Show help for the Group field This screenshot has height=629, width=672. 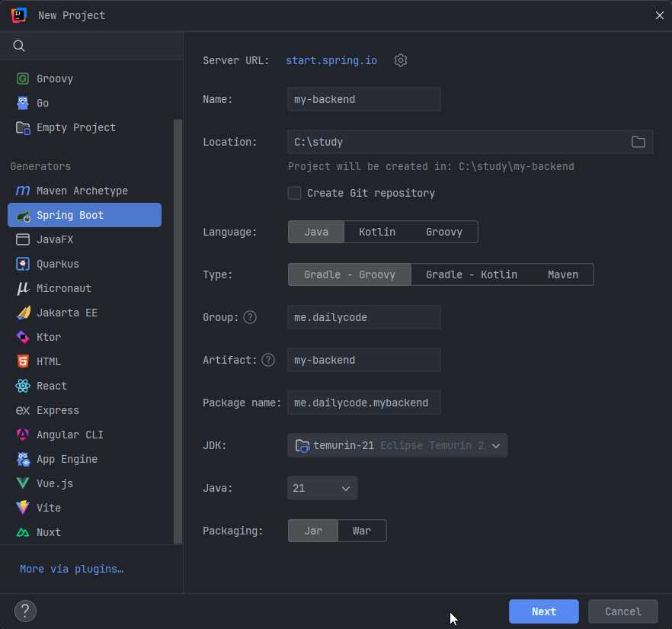(250, 317)
